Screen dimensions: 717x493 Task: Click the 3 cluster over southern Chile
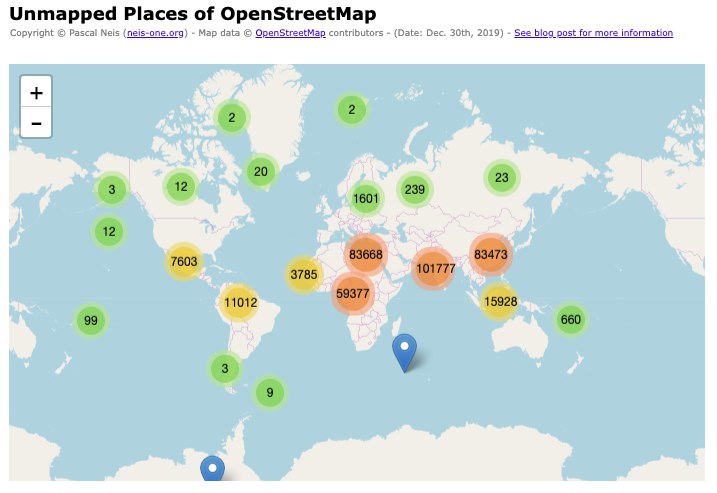[x=225, y=368]
